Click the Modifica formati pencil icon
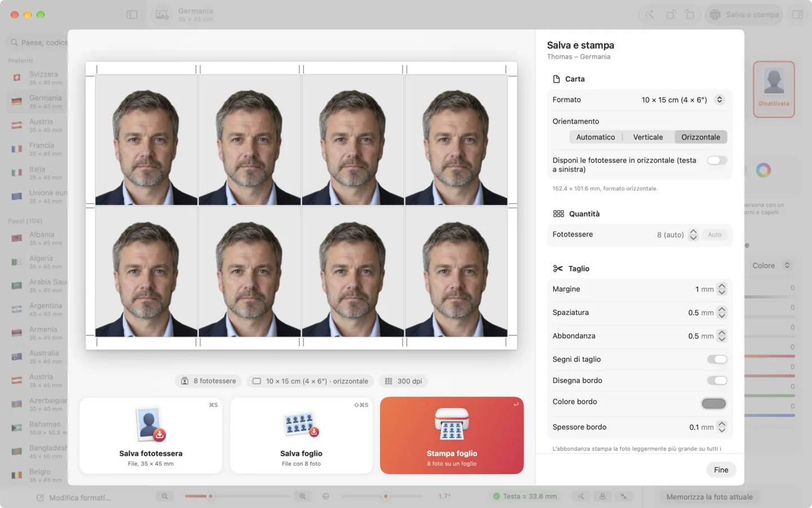 pos(40,497)
